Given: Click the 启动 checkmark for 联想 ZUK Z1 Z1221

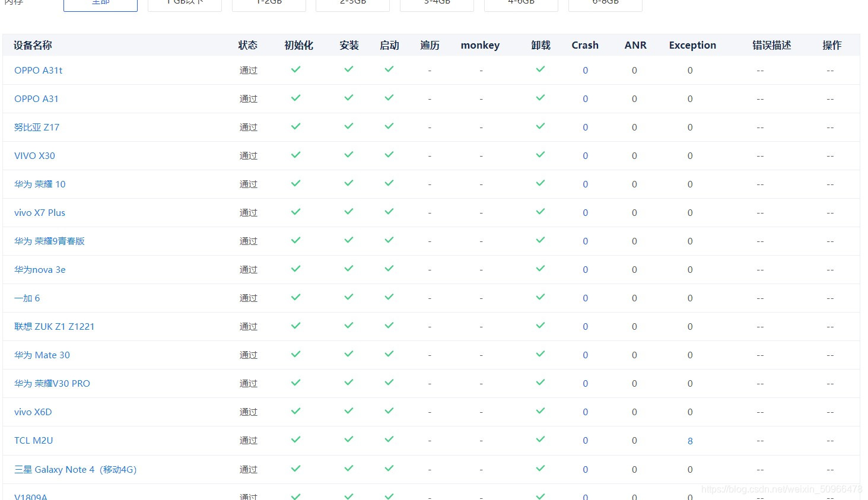Looking at the screenshot, I should (x=389, y=326).
